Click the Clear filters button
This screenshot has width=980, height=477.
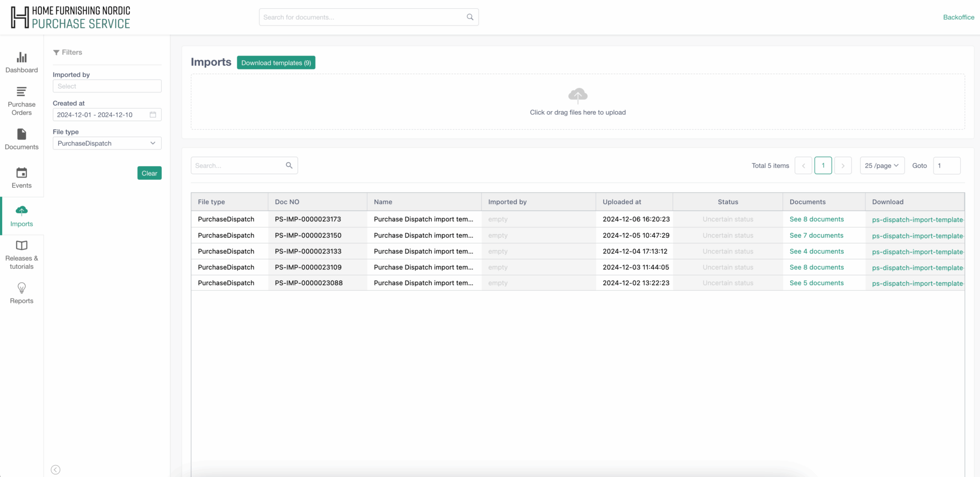150,173
